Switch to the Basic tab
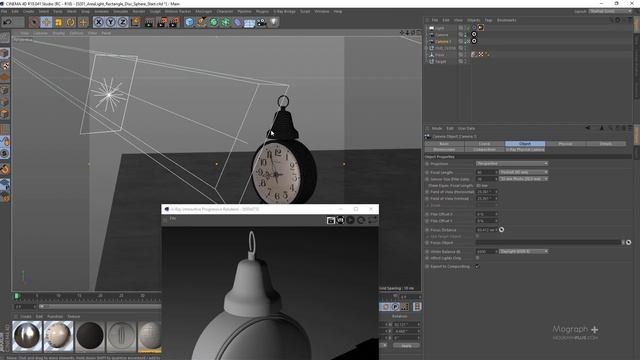Image resolution: width=640 pixels, height=360 pixels. click(444, 144)
